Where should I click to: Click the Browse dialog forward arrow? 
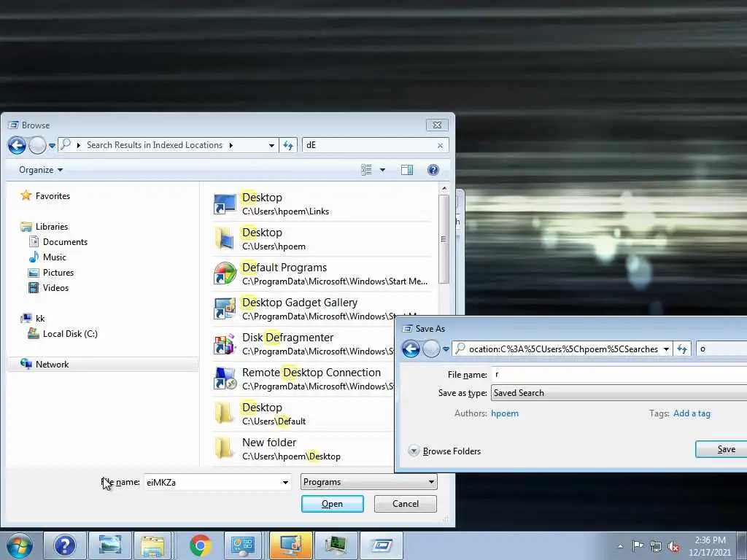37,145
